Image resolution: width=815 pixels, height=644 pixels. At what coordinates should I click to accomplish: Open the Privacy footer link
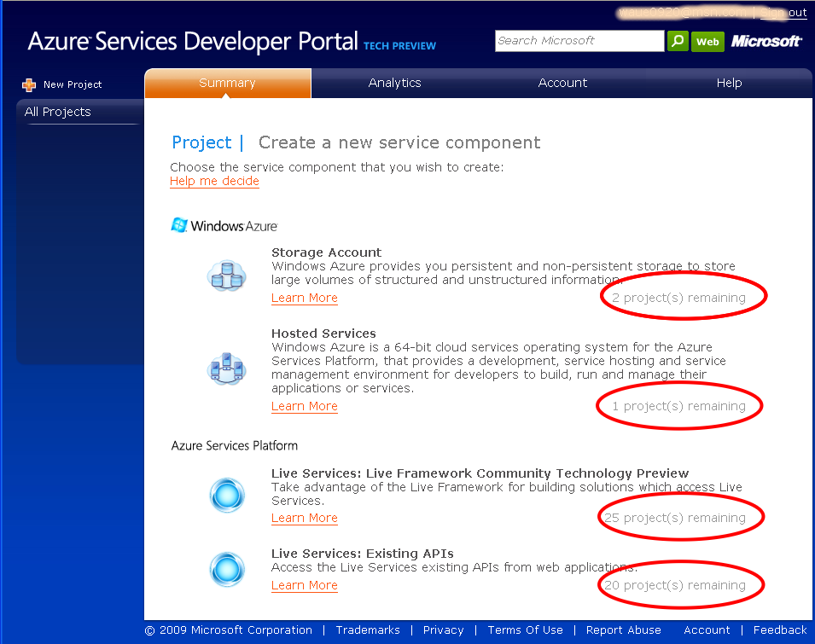(x=444, y=630)
